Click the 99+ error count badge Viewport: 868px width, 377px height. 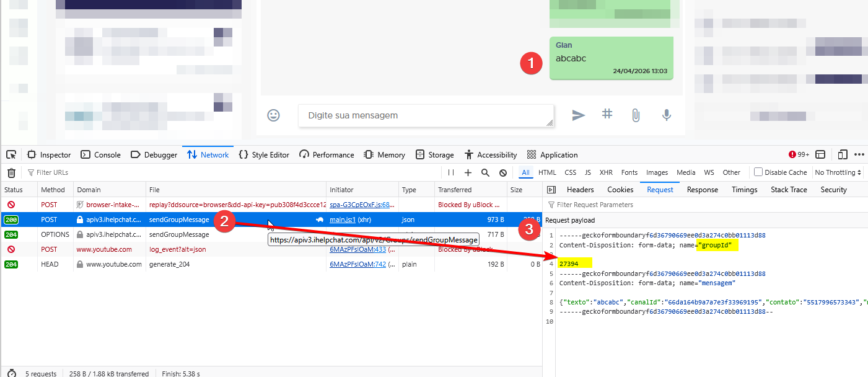(x=799, y=154)
